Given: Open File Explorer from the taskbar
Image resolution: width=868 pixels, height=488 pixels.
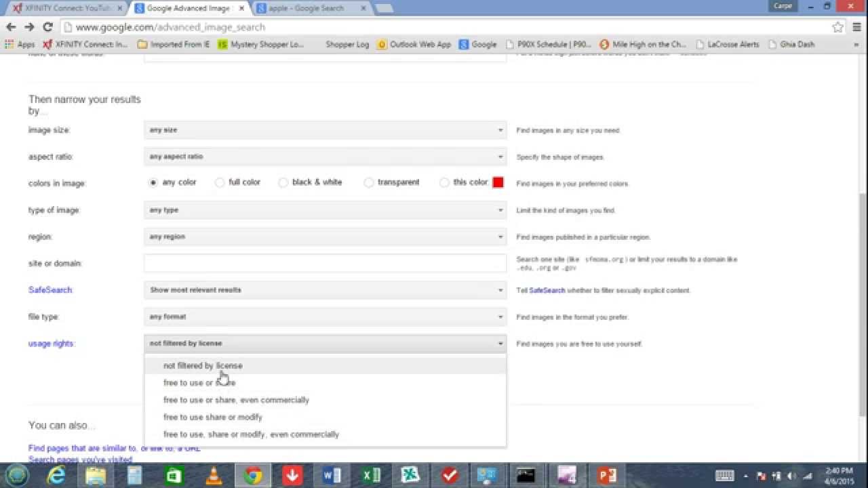Looking at the screenshot, I should [x=96, y=476].
